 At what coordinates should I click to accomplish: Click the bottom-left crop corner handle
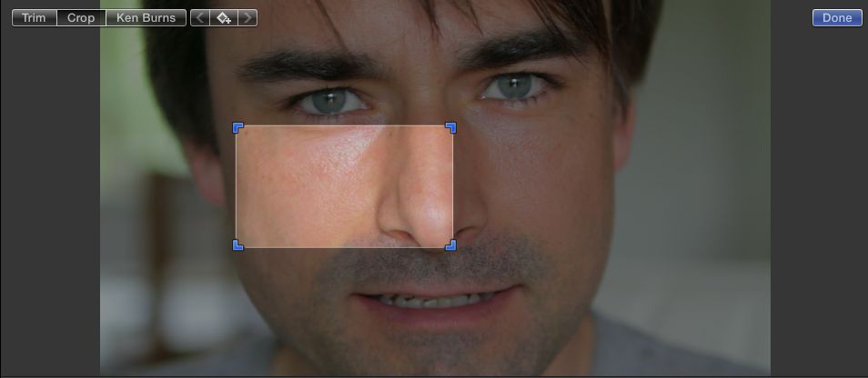point(237,245)
